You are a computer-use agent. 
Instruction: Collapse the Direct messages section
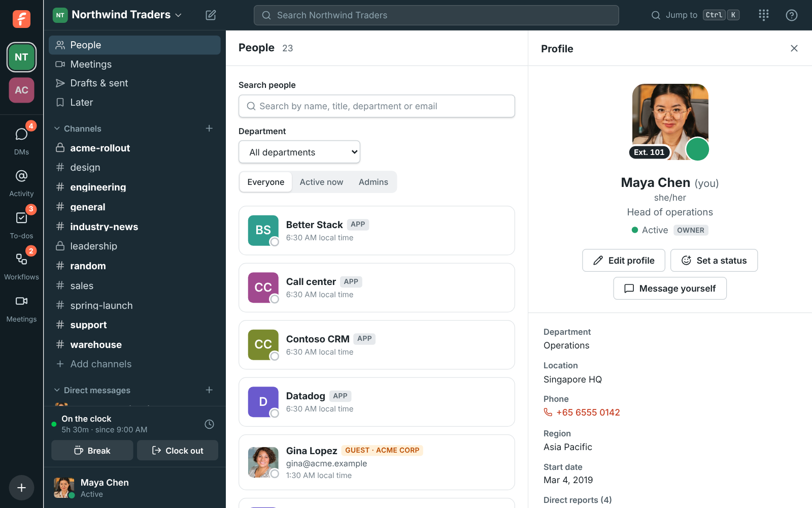point(92,390)
